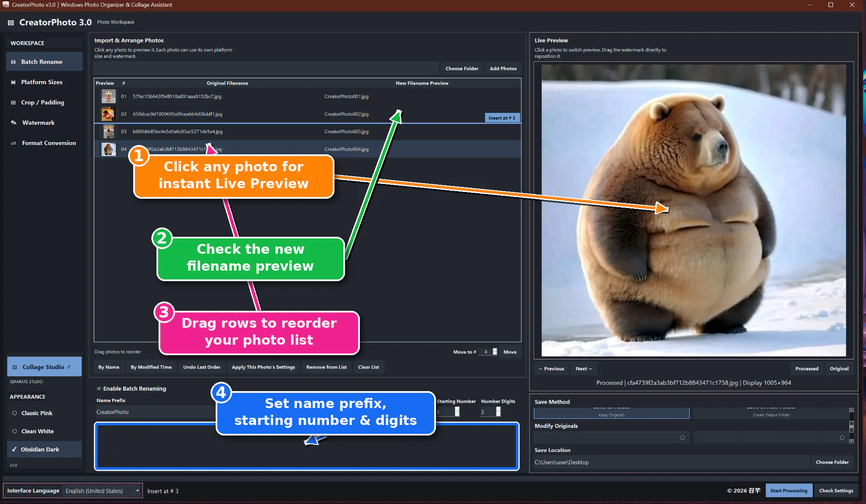Click Check Settings button
The height and width of the screenshot is (504, 866).
[x=836, y=490]
